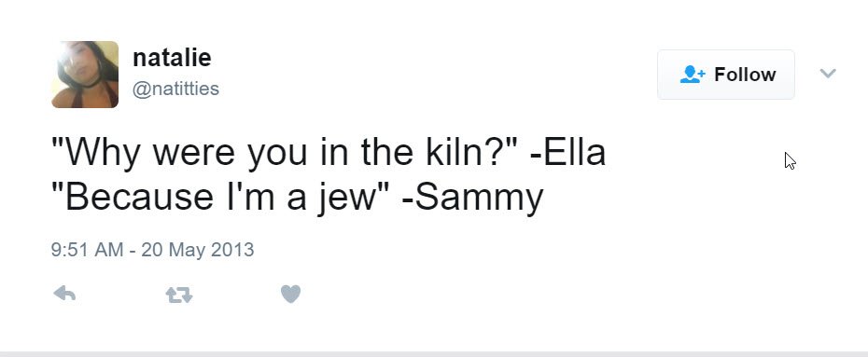Reply to natalie's tweet using arrow icon
This screenshot has width=868, height=357.
pos(64,294)
